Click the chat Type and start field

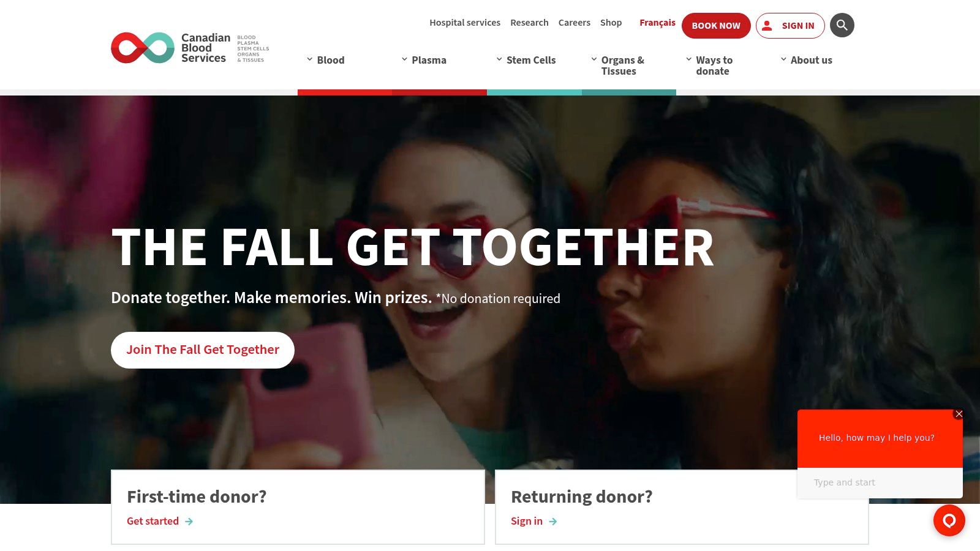[x=880, y=482]
